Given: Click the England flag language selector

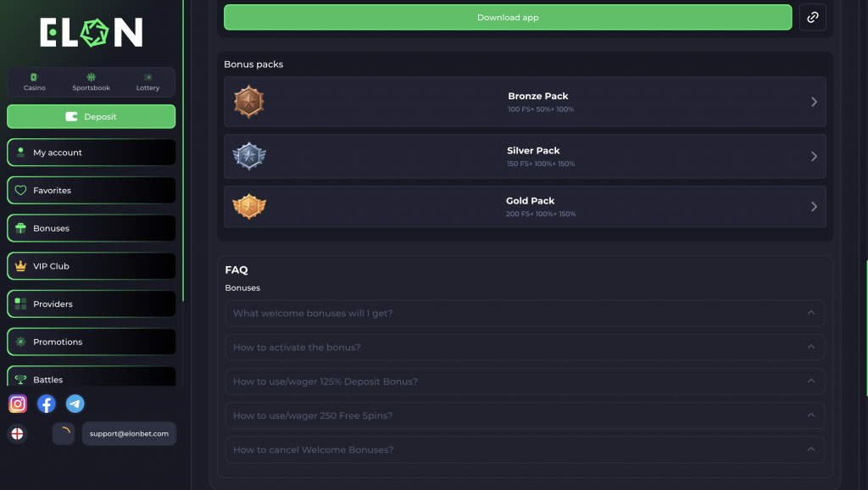Looking at the screenshot, I should tap(17, 434).
